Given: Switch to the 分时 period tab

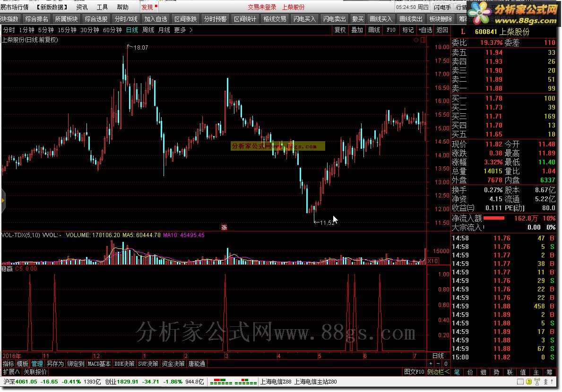Looking at the screenshot, I should click(9, 30).
